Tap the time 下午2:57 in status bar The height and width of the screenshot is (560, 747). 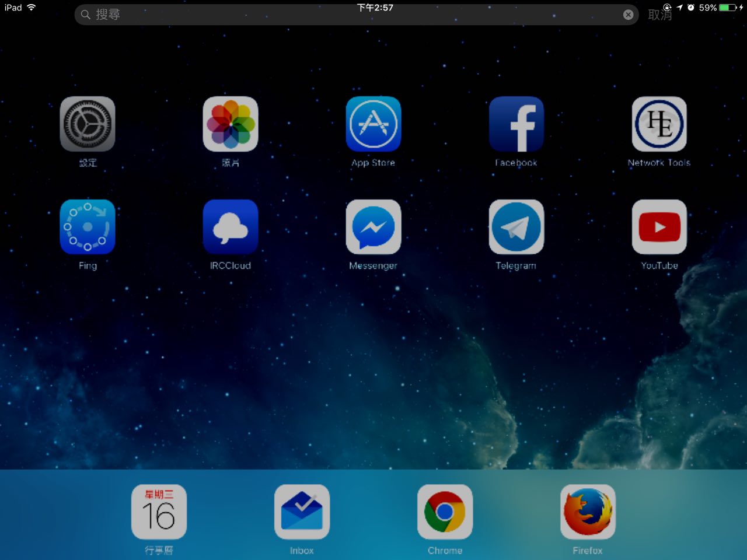pyautogui.click(x=375, y=8)
